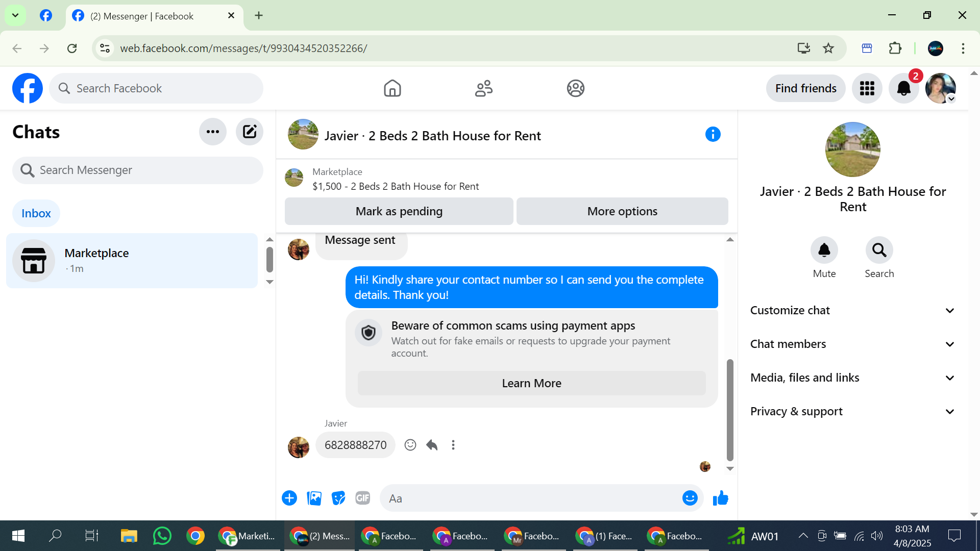980x551 pixels.
Task: Mute this conversation's notifications
Action: click(x=824, y=251)
